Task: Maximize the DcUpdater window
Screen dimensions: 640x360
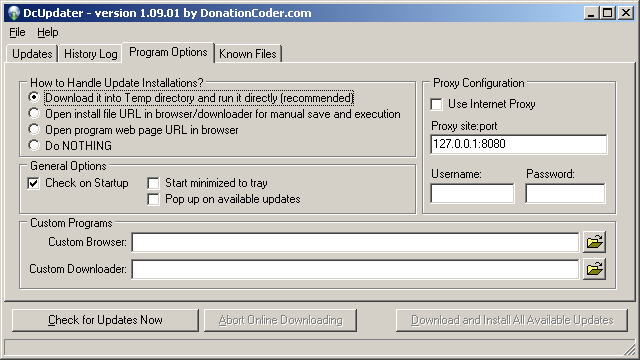Action: click(x=607, y=13)
